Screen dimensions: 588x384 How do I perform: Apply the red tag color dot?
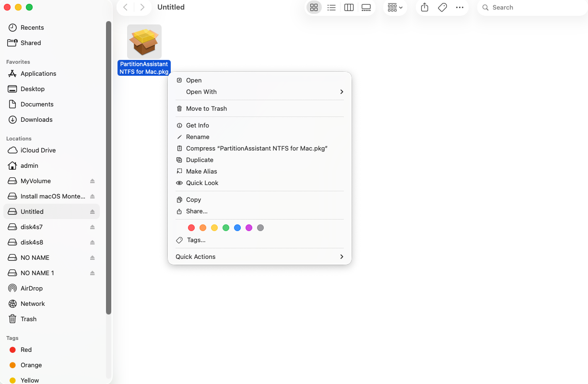point(191,228)
